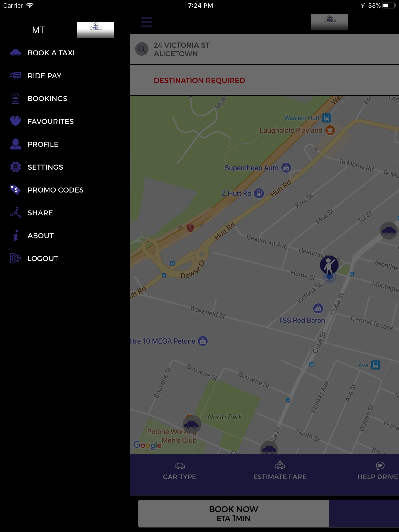The image size is (399, 532).
Task: Tap the Laughalots Playland cafe marker
Action: 330,130
